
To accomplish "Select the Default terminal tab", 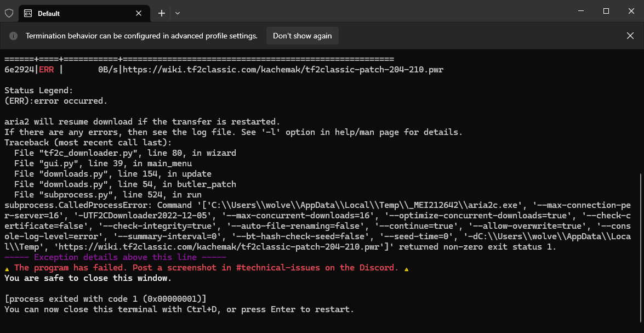I will click(x=84, y=13).
